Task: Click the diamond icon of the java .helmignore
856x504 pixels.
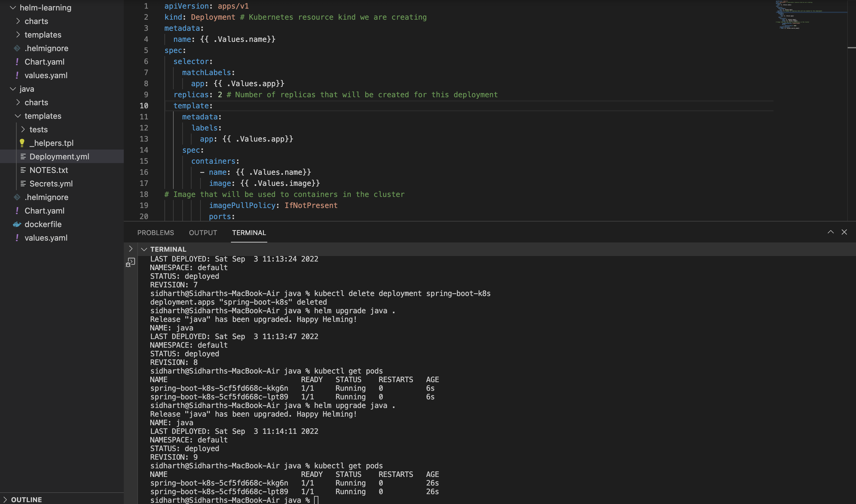Action: (17, 197)
